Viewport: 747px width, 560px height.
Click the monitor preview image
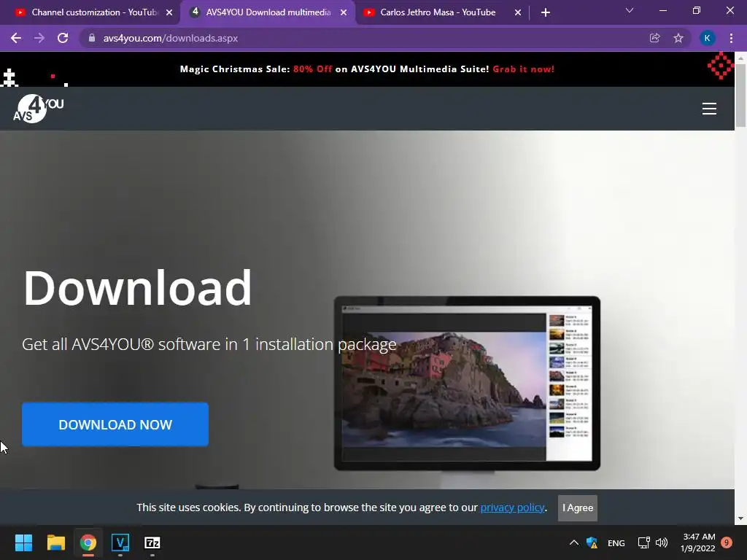(467, 384)
